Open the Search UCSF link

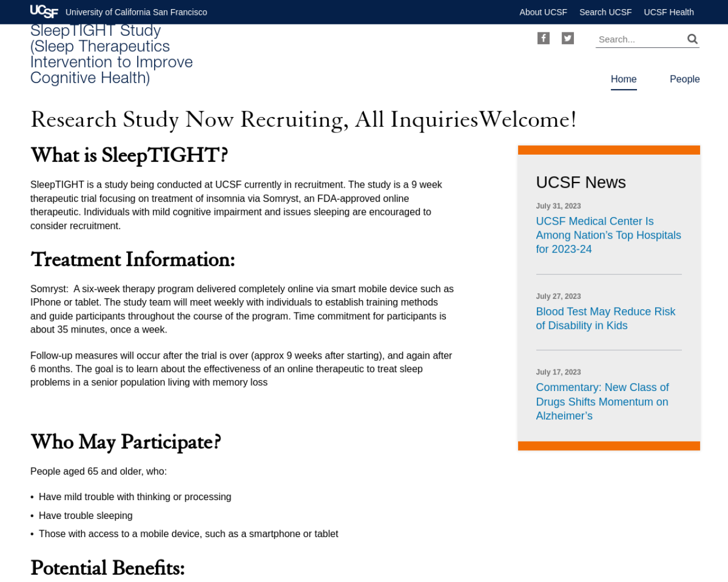coord(606,12)
